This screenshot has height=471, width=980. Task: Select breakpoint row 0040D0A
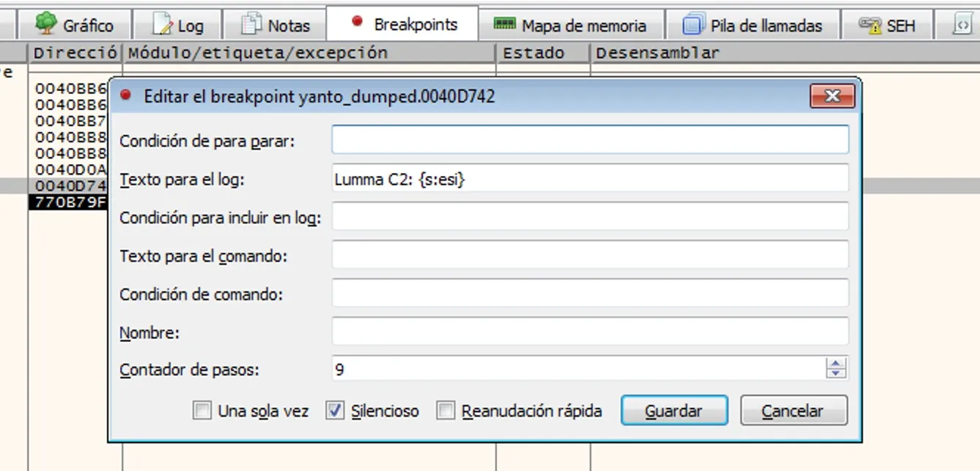pyautogui.click(x=71, y=169)
